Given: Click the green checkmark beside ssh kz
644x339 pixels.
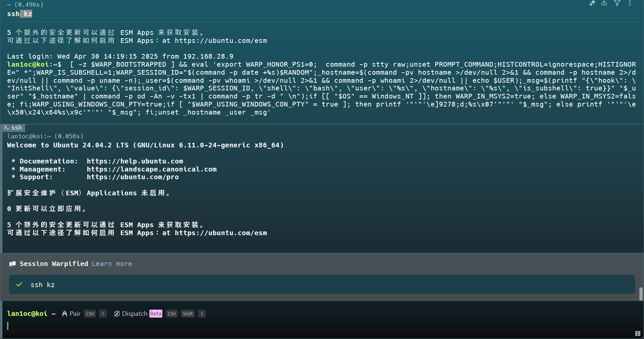Looking at the screenshot, I should pos(19,284).
